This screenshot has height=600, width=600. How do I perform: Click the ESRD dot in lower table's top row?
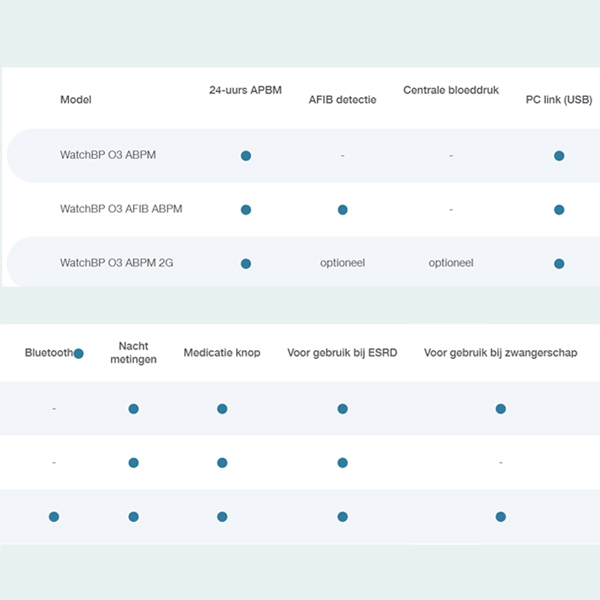(342, 409)
